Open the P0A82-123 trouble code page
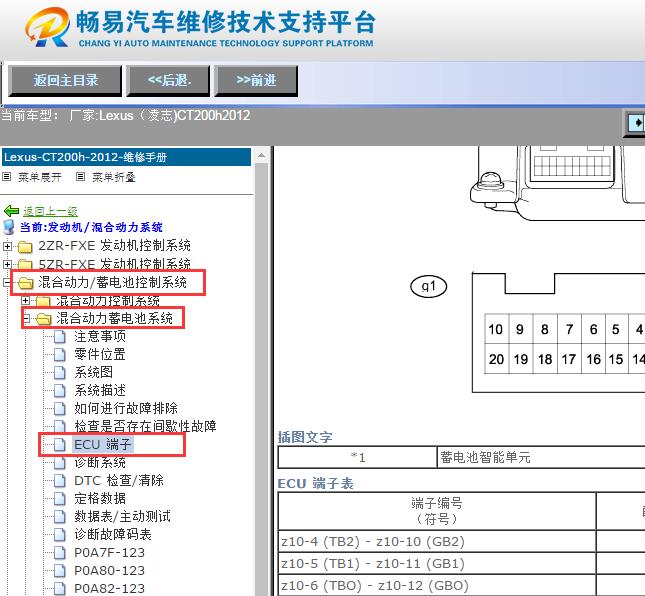Viewport: 645px width, 596px height. click(109, 589)
